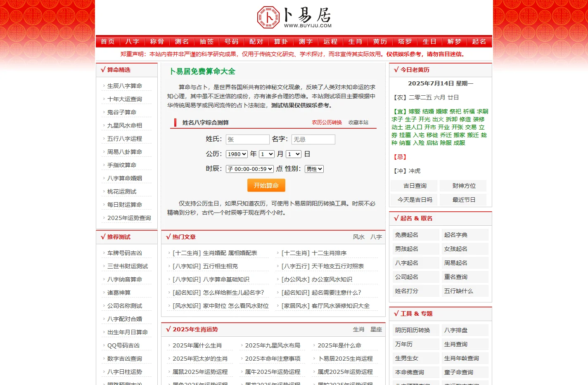Screen dimensions: 588x385
Task: Open the birth day dropdown
Action: [x=294, y=154]
